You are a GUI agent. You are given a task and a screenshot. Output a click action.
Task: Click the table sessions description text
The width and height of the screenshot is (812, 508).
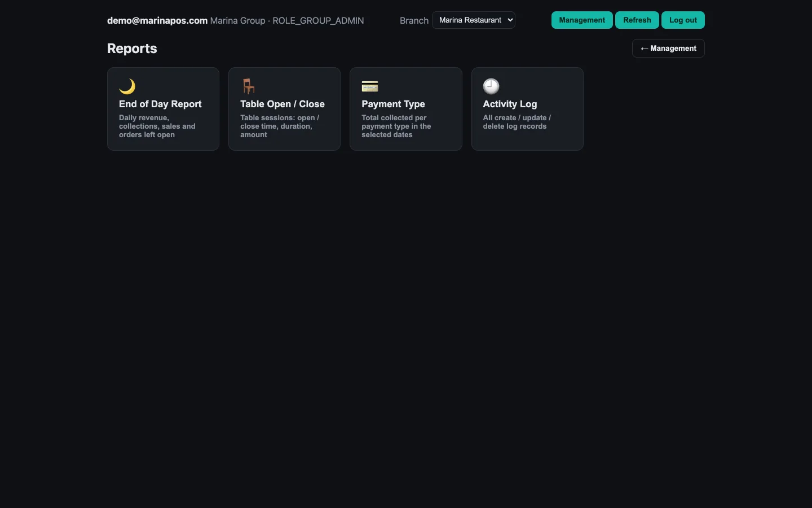280,126
